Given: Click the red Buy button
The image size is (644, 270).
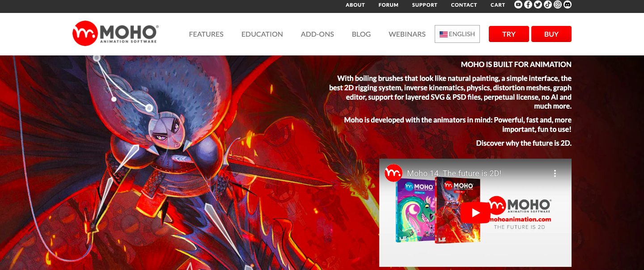Looking at the screenshot, I should click(x=551, y=34).
